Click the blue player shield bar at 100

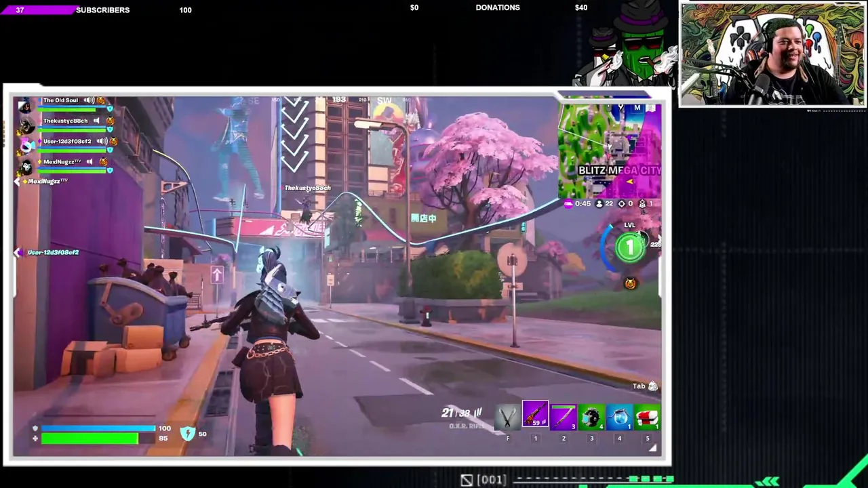click(98, 428)
